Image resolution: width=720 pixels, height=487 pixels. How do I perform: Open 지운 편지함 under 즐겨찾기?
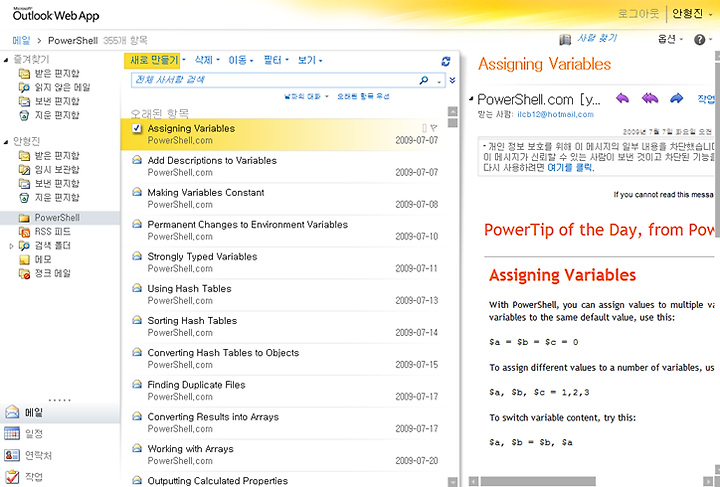click(56, 115)
